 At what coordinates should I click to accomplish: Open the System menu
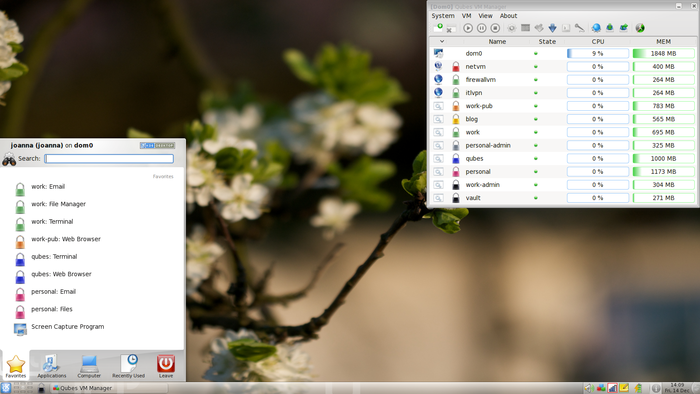443,16
